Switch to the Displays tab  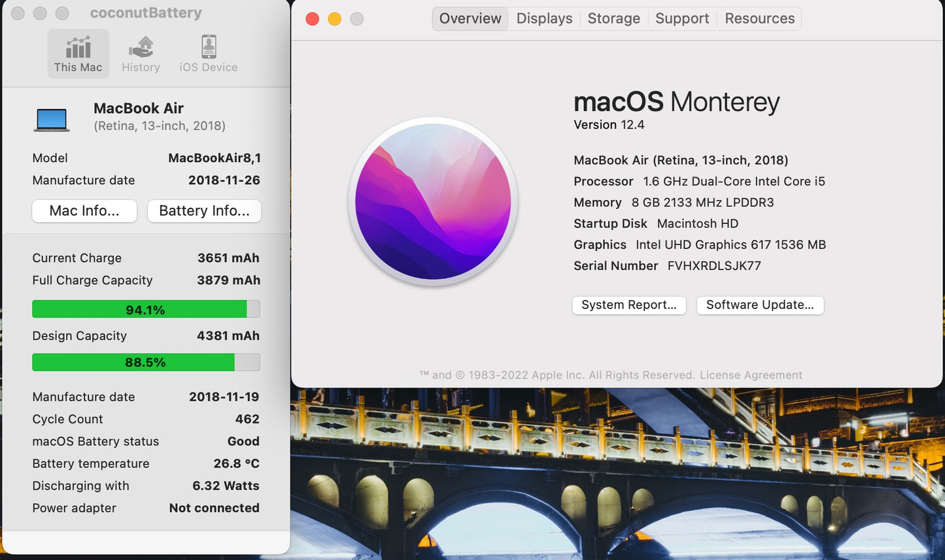pyautogui.click(x=543, y=18)
